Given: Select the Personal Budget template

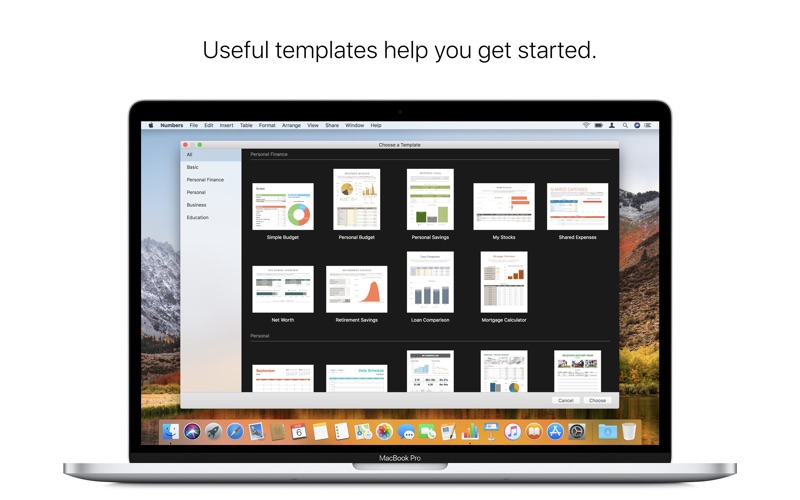Looking at the screenshot, I should (357, 199).
